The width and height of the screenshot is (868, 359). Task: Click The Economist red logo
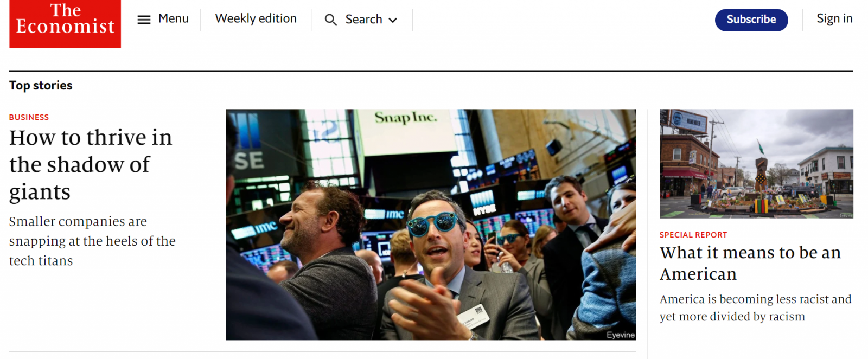[x=65, y=24]
